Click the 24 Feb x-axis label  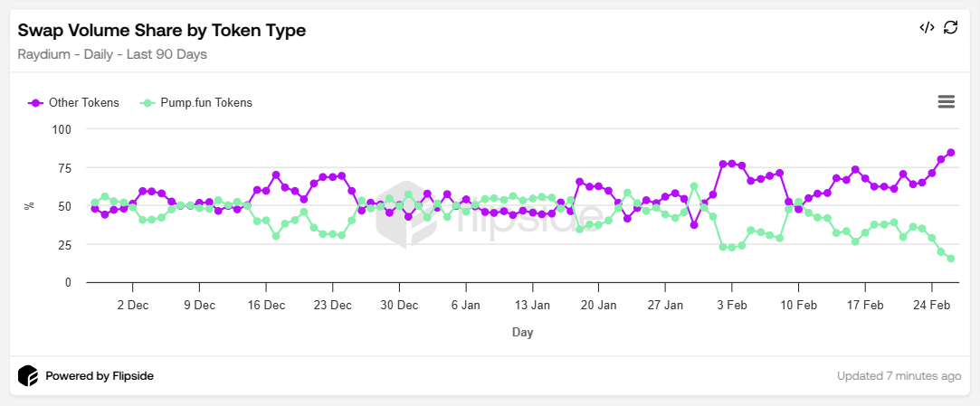click(x=931, y=306)
